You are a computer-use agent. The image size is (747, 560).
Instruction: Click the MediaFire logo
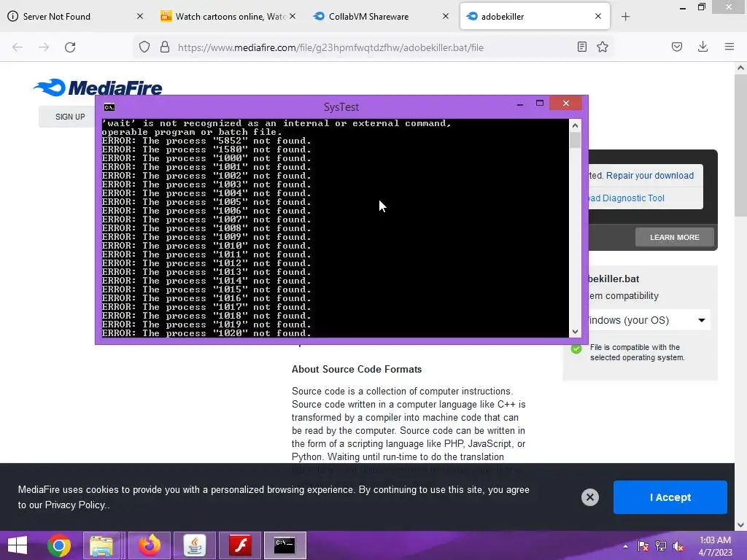pyautogui.click(x=98, y=87)
